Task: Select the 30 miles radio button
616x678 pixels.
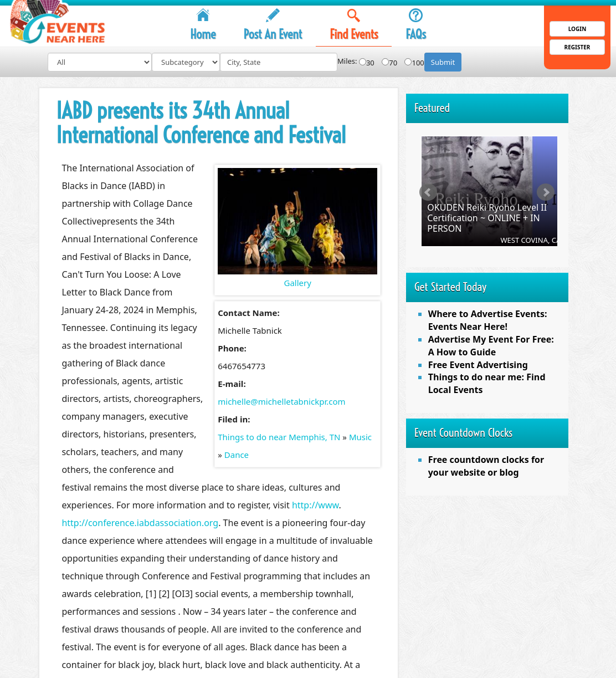Action: coord(362,62)
